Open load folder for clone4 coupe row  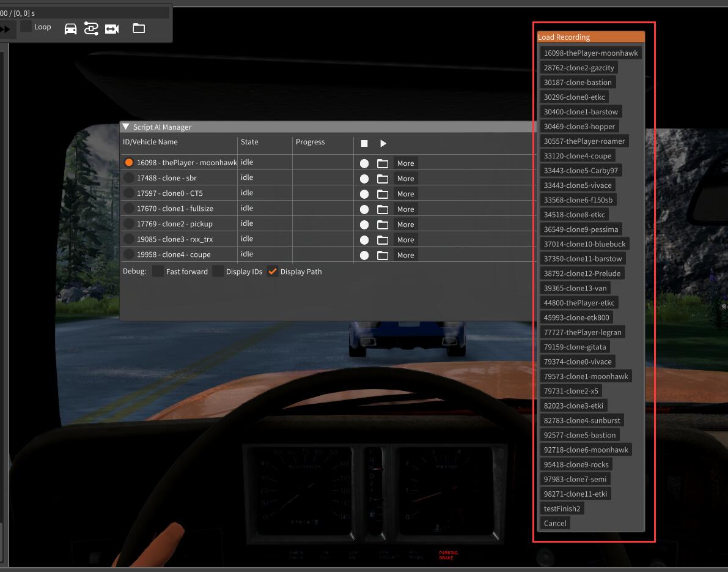(383, 256)
